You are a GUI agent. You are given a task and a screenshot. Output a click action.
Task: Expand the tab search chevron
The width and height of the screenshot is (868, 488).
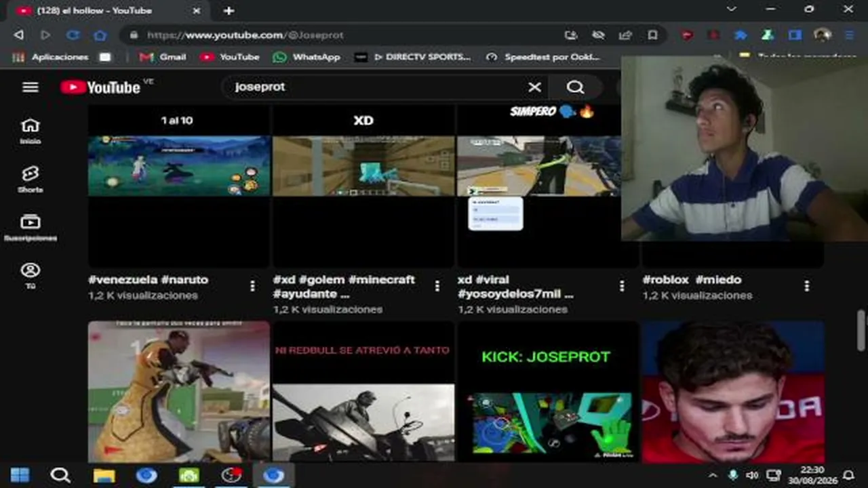[x=731, y=9]
